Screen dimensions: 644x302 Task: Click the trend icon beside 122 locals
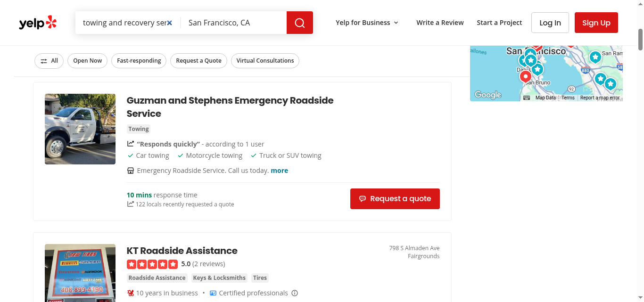(130, 204)
